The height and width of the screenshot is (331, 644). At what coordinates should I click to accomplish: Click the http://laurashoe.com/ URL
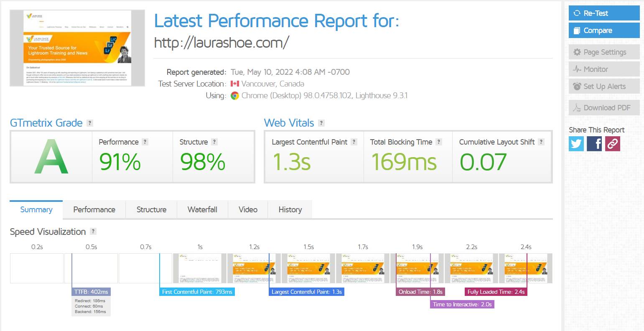point(221,43)
